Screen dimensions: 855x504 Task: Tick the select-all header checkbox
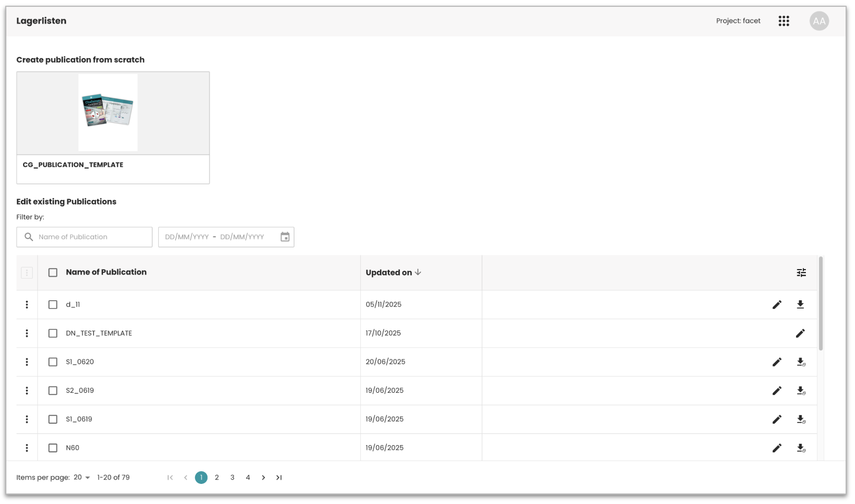click(53, 273)
